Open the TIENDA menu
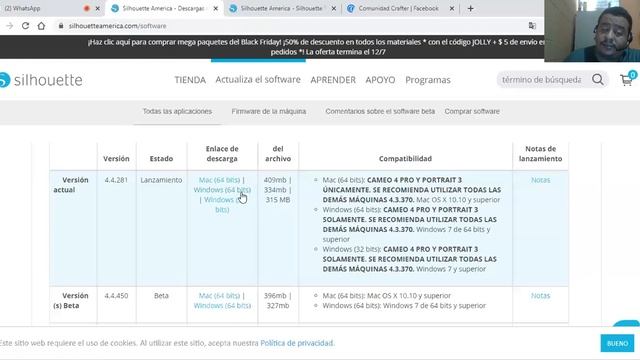The width and height of the screenshot is (640, 360). pos(190,80)
